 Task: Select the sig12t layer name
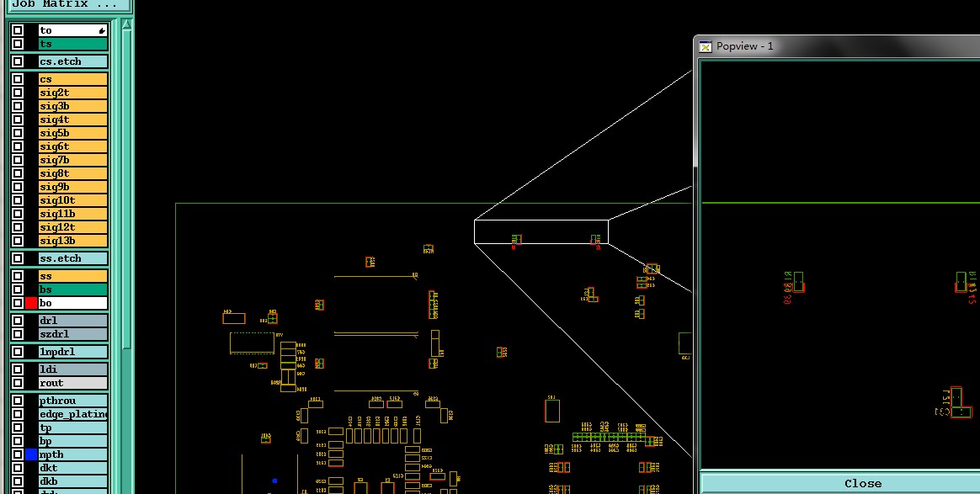[73, 227]
